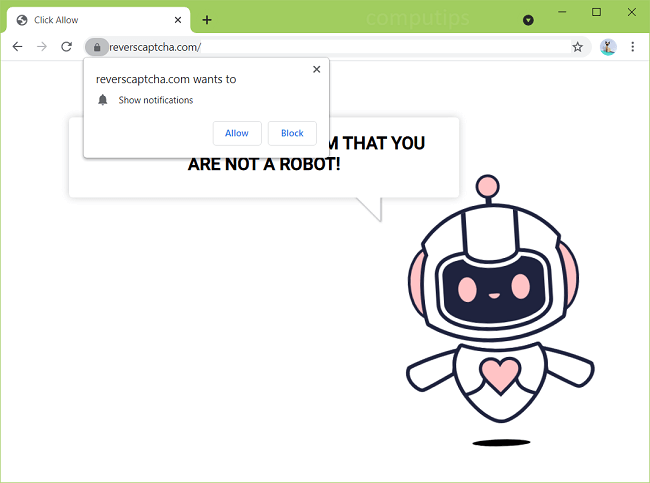Click the forward navigation arrow
Image resolution: width=650 pixels, height=483 pixels.
click(x=42, y=47)
